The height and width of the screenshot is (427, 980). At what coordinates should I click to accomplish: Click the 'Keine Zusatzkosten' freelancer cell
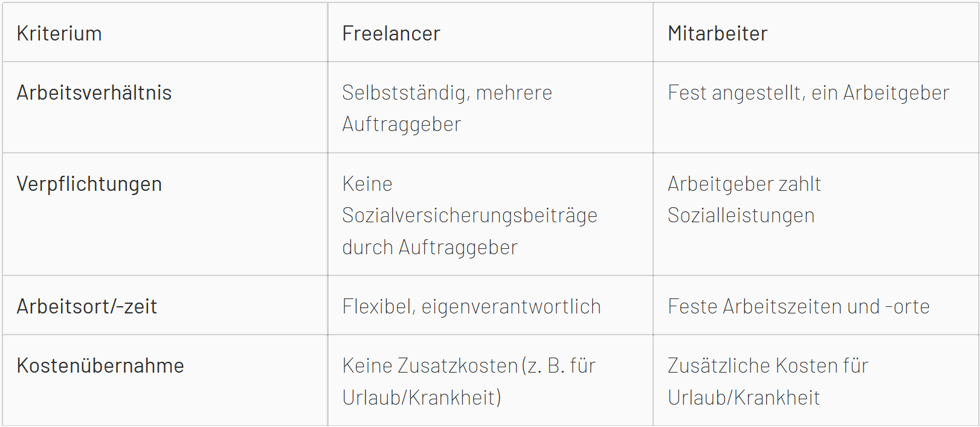(x=490, y=380)
